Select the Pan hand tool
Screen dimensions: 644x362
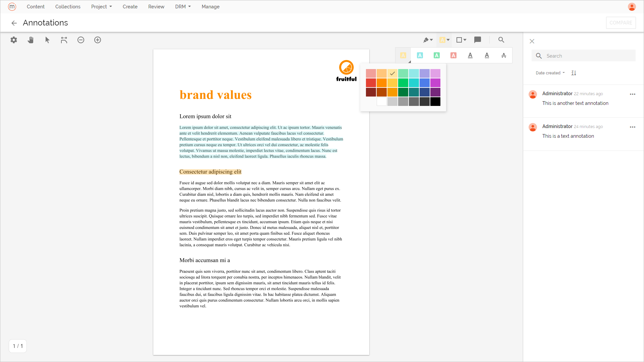tap(31, 40)
